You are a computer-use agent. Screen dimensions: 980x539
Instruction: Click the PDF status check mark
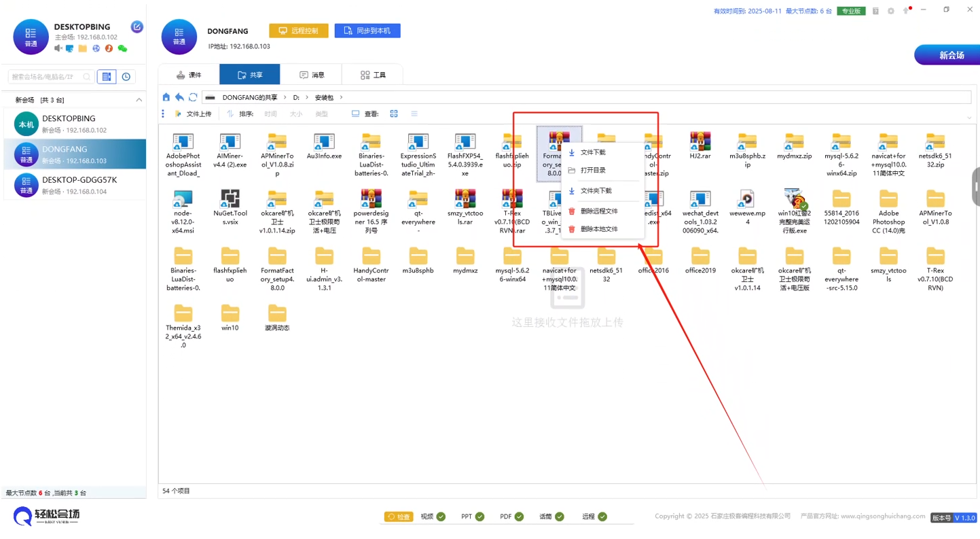click(520, 517)
